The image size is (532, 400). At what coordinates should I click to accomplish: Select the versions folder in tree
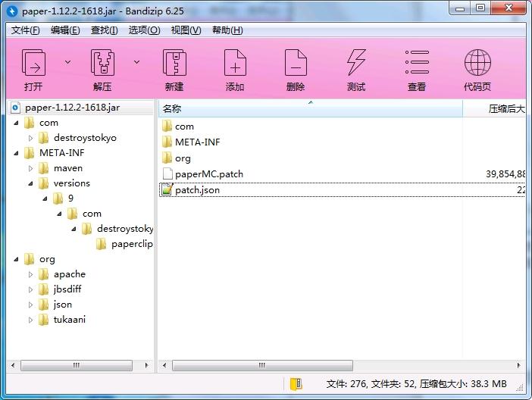click(x=64, y=183)
